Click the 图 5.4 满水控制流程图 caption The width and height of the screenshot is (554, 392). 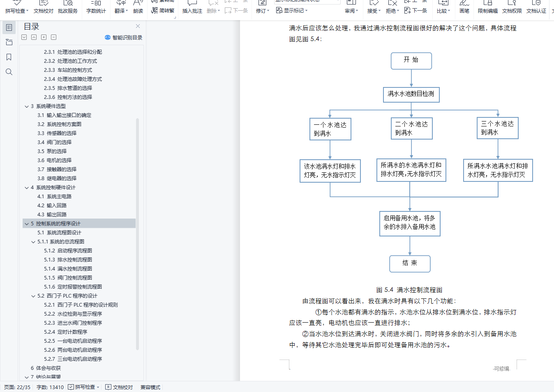pyautogui.click(x=409, y=290)
